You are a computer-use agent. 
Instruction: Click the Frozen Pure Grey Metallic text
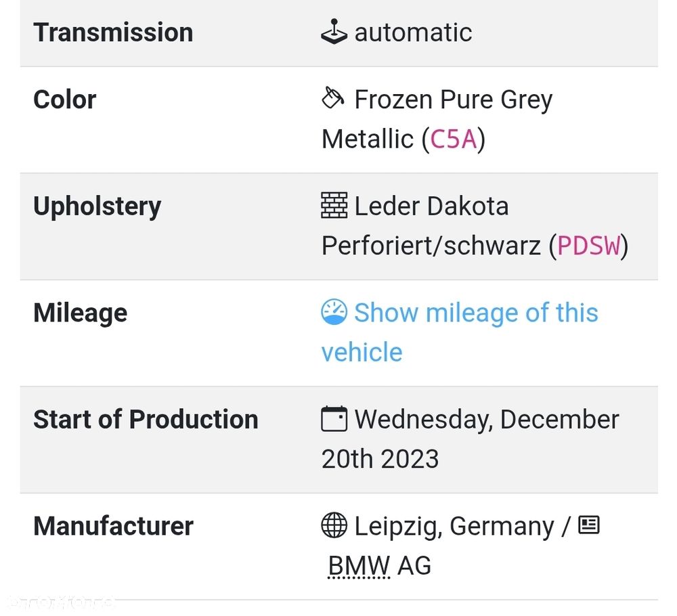pyautogui.click(x=437, y=119)
